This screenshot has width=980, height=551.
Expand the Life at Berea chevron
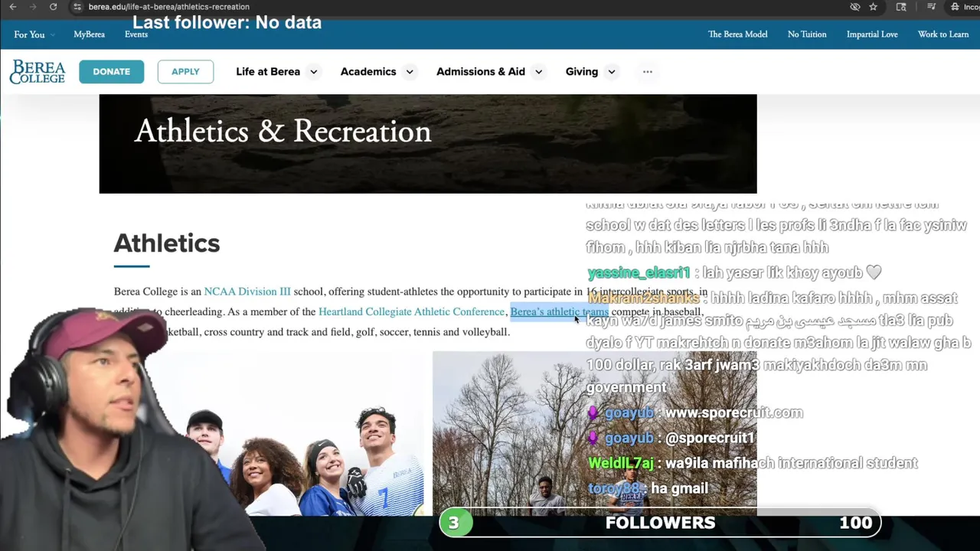[313, 72]
